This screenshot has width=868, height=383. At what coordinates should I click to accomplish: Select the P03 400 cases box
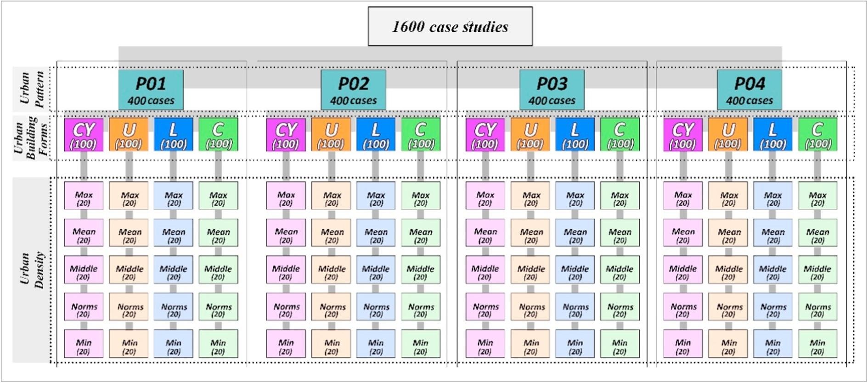pos(552,90)
